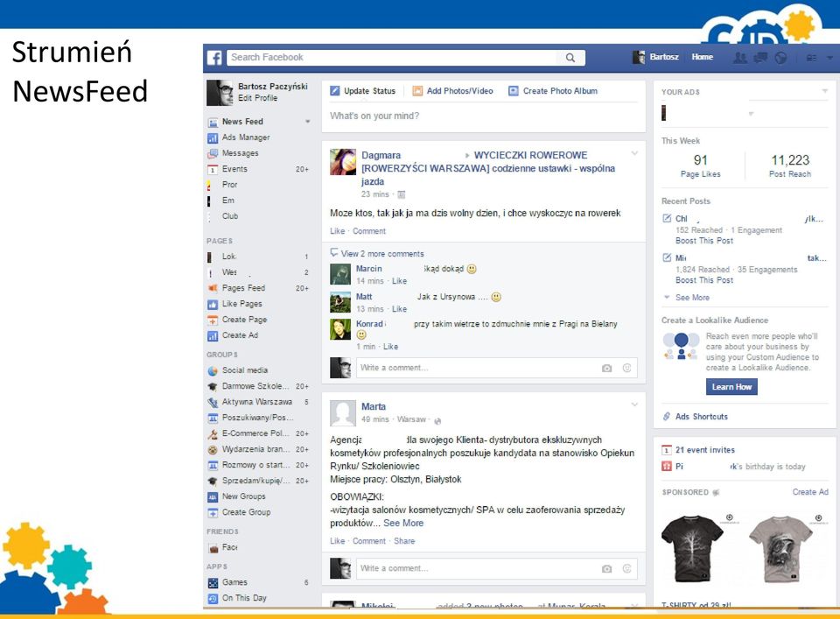Click the Facebook logo icon
The image size is (840, 619).
214,57
